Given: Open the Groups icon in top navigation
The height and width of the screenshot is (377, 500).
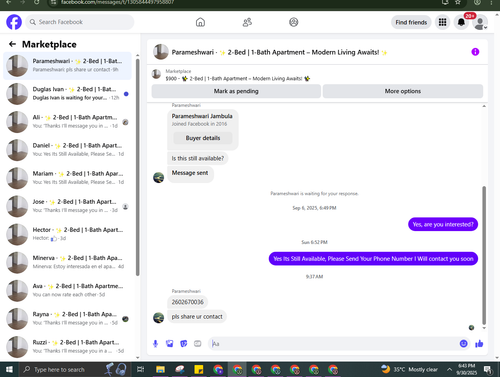Looking at the screenshot, I should click(x=293, y=22).
